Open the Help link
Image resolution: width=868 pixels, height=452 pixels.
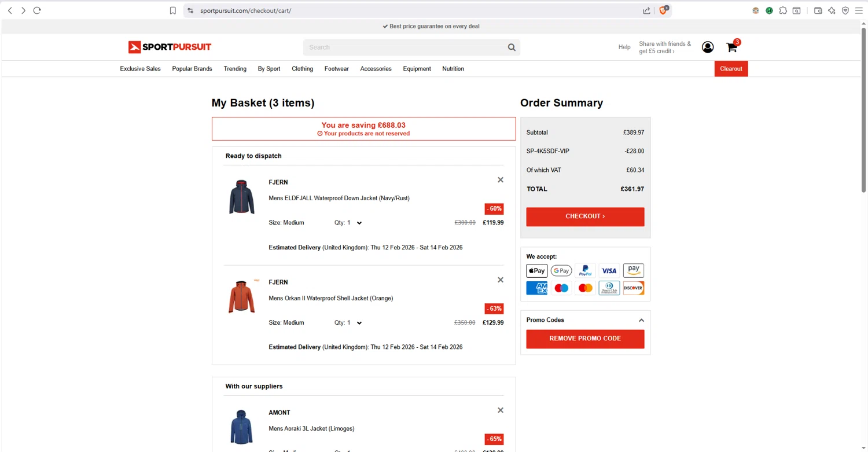[624, 47]
